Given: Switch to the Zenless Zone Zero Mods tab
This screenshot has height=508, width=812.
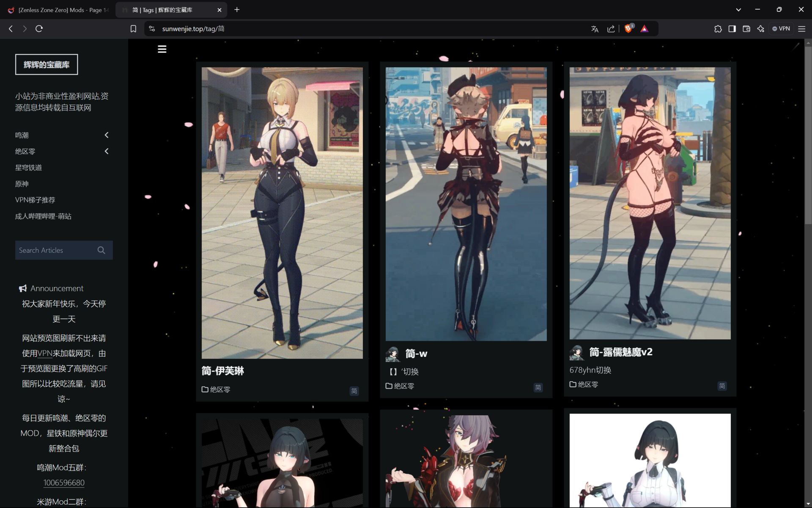Looking at the screenshot, I should [x=58, y=10].
